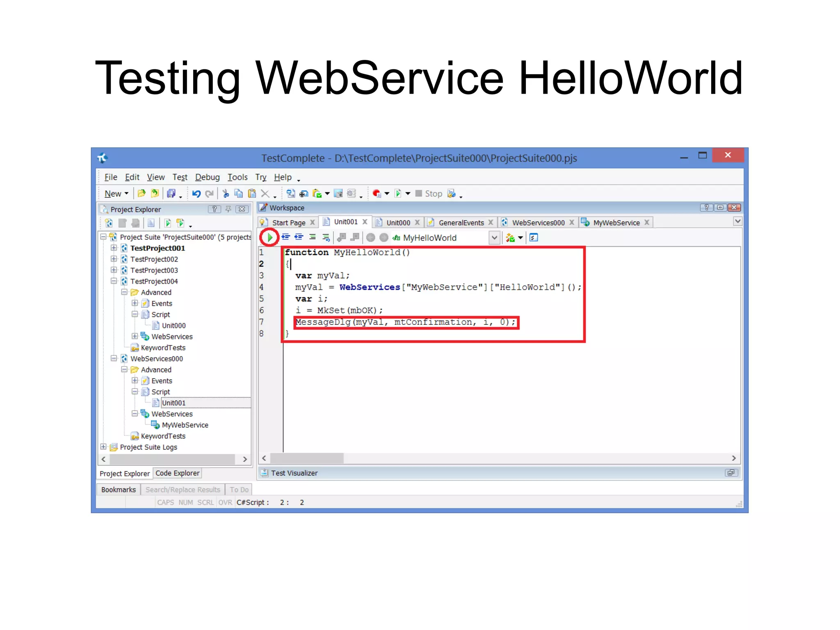Open the Edit menu
Screen dimensions: 840x630
pyautogui.click(x=132, y=177)
